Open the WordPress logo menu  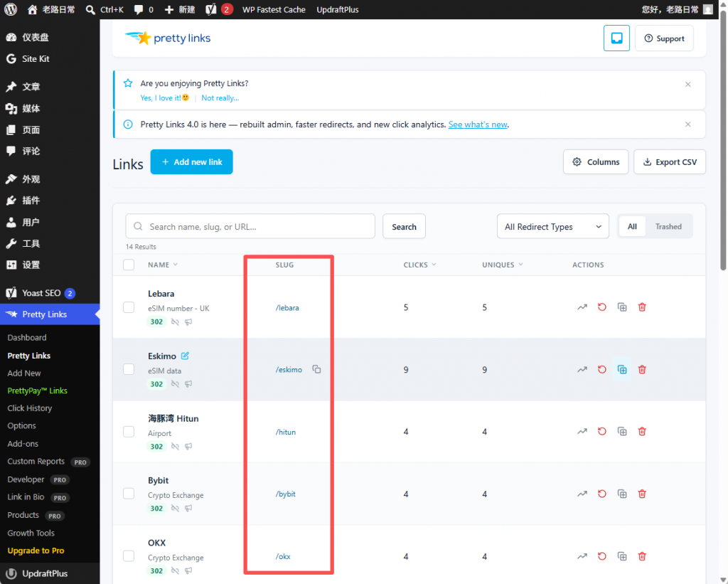pos(11,9)
